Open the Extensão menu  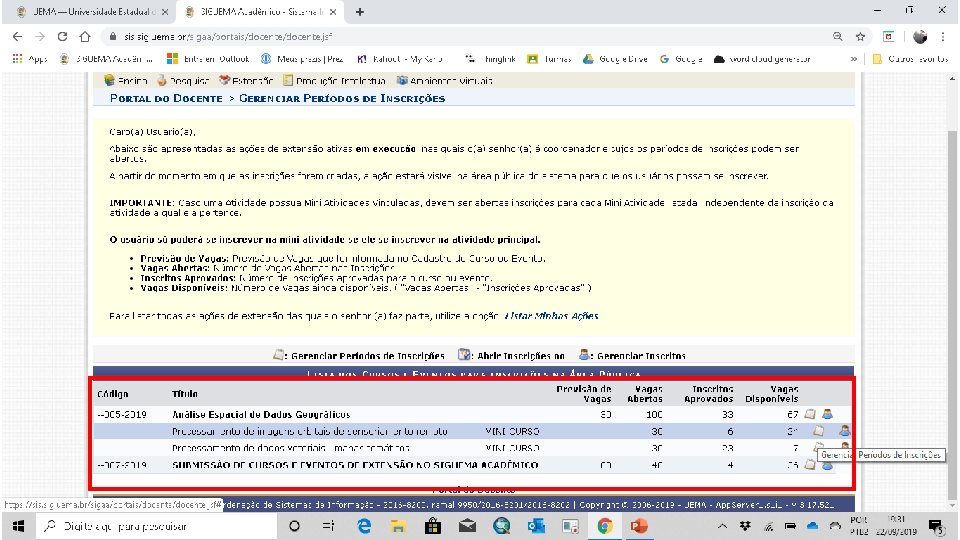(x=246, y=81)
